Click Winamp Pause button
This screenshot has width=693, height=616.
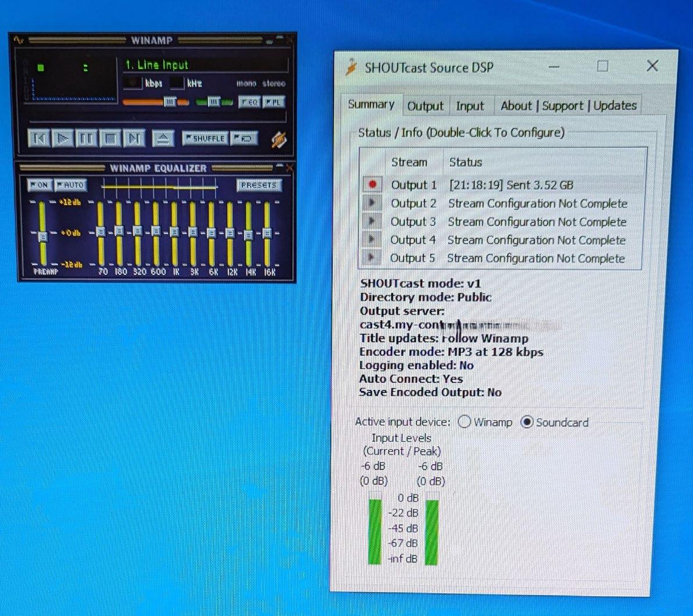point(87,138)
